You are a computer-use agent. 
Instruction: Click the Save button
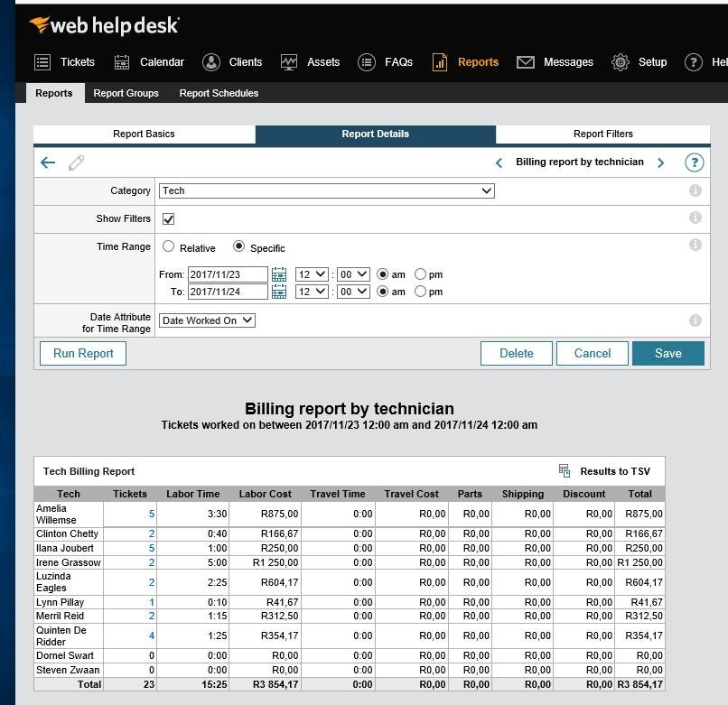click(668, 353)
